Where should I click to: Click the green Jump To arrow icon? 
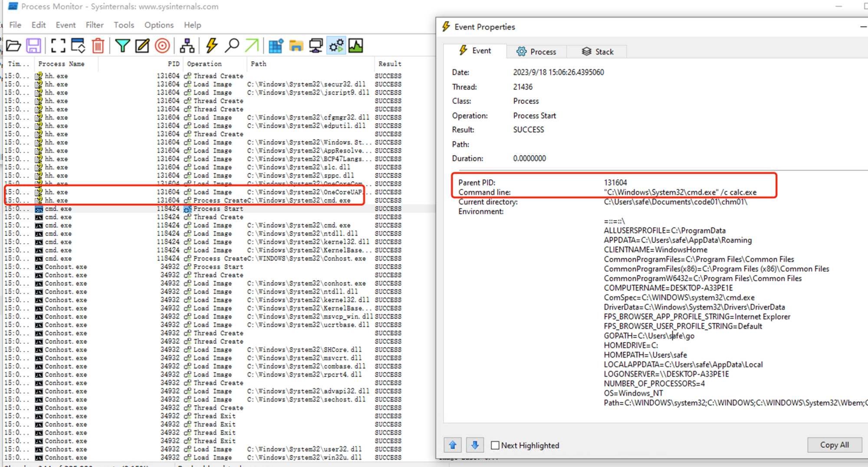[252, 46]
